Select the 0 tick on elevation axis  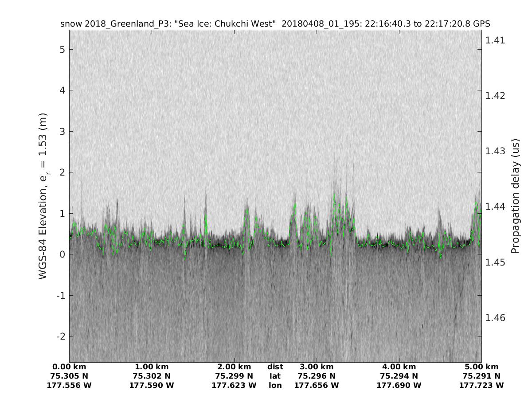[63, 254]
